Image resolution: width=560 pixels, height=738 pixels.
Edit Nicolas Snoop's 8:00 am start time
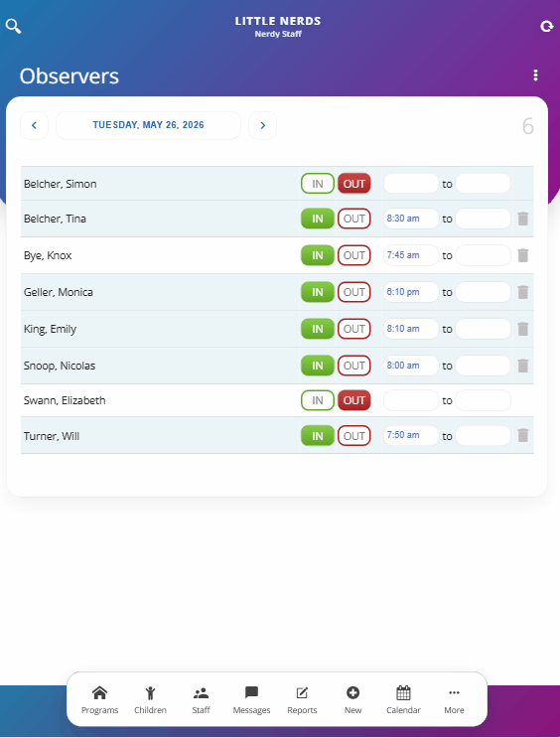tap(411, 366)
